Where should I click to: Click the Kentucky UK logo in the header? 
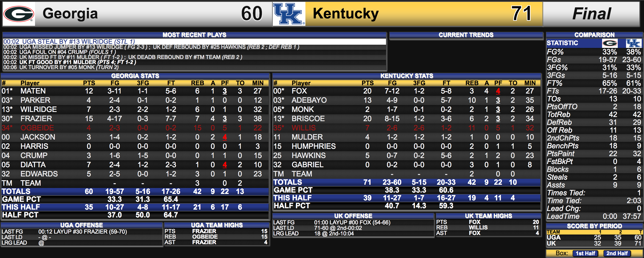tap(289, 14)
